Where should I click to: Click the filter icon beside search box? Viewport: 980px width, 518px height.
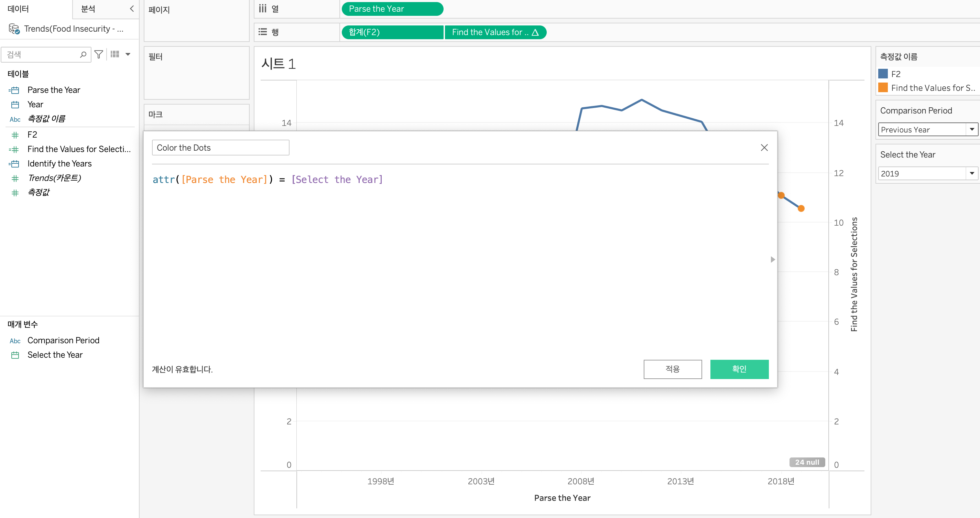[99, 54]
